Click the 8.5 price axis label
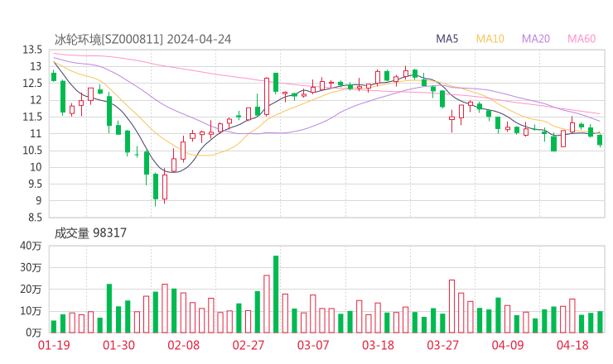613x364 pixels. click(x=35, y=218)
